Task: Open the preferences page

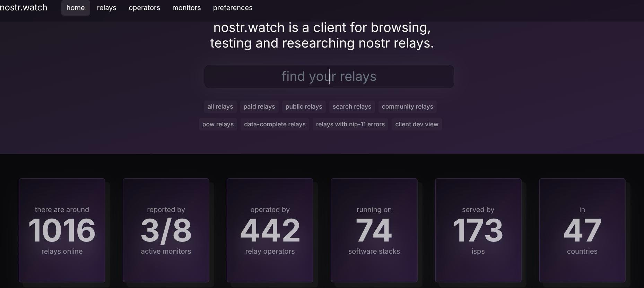Action: [233, 8]
